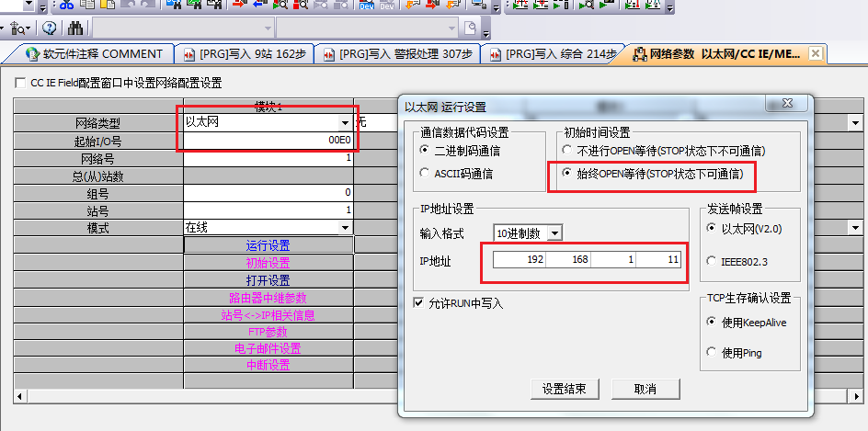This screenshot has width=868, height=431.
Task: Click the paste clipboard toolbar icon
Action: click(x=108, y=6)
